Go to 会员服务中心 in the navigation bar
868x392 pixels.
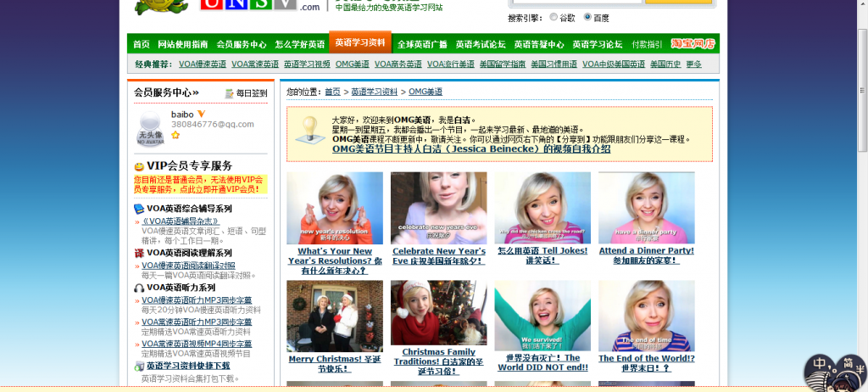(x=242, y=44)
